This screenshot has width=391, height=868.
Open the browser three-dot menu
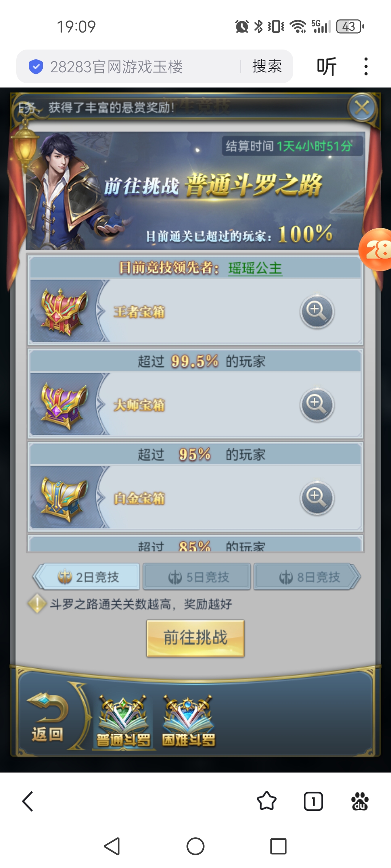[x=366, y=67]
